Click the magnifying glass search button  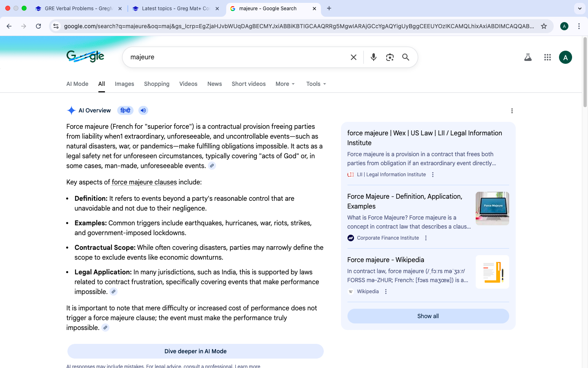tap(405, 57)
